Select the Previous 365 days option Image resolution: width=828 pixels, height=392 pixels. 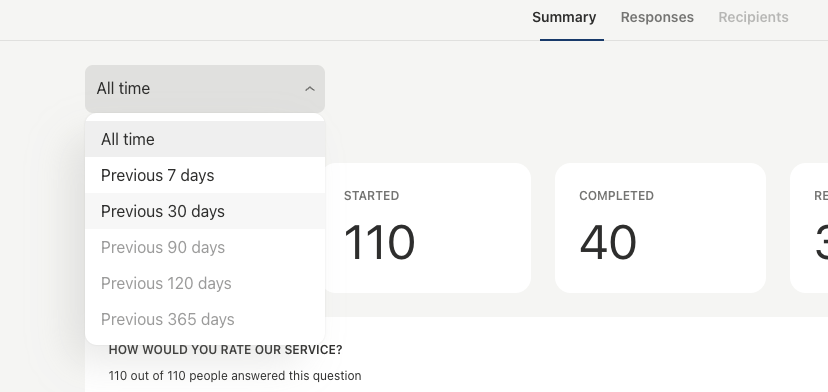(x=205, y=319)
